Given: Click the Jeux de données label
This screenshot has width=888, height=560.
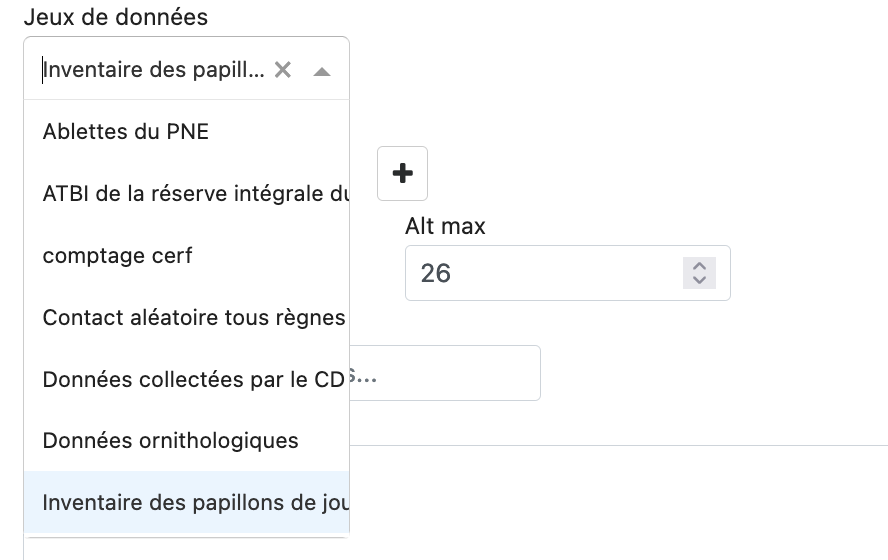Looking at the screenshot, I should [x=116, y=17].
